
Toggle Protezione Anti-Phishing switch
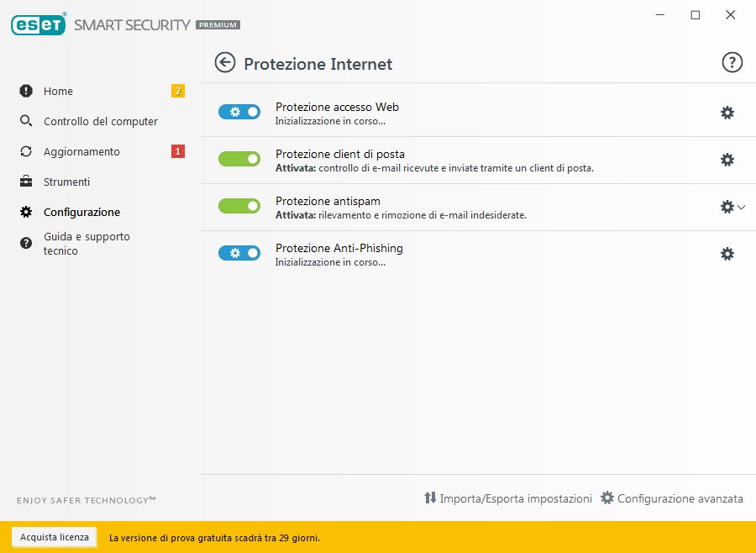tap(239, 253)
